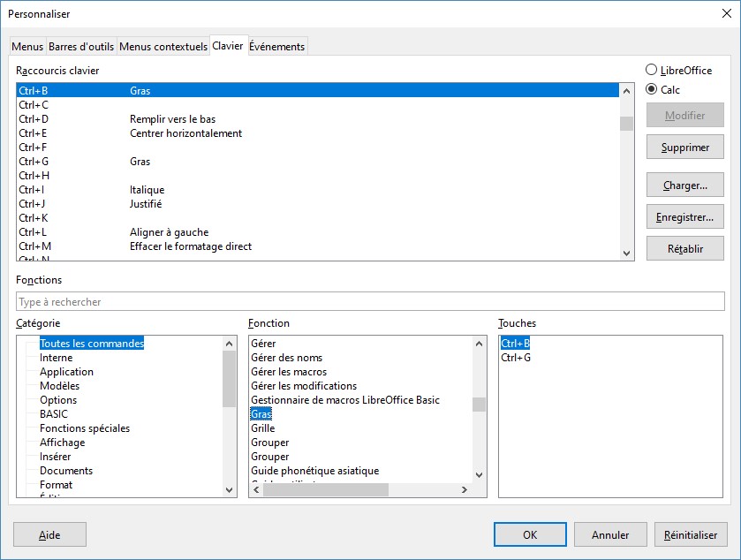The width and height of the screenshot is (741, 560).
Task: Click the Supprimer button
Action: 684,148
